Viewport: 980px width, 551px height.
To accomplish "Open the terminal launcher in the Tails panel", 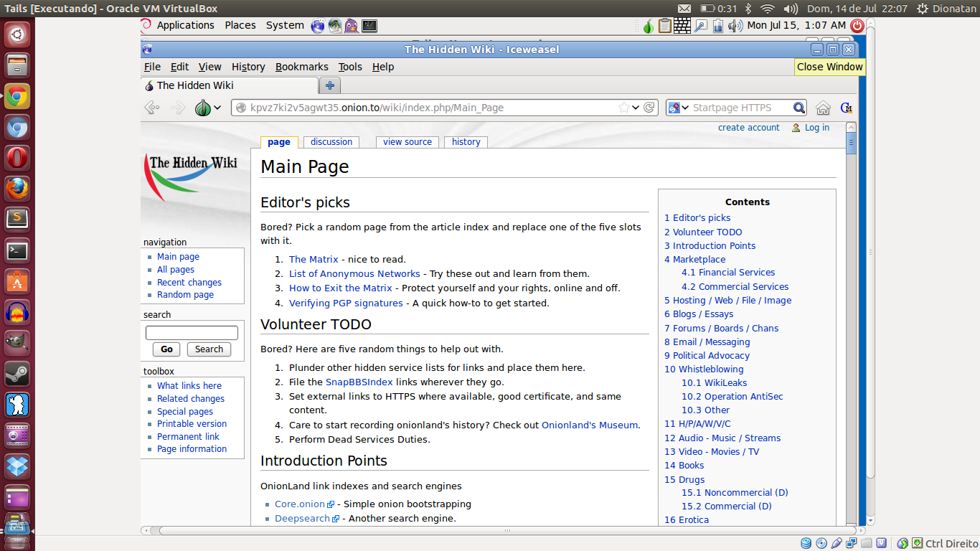I will pos(369,26).
